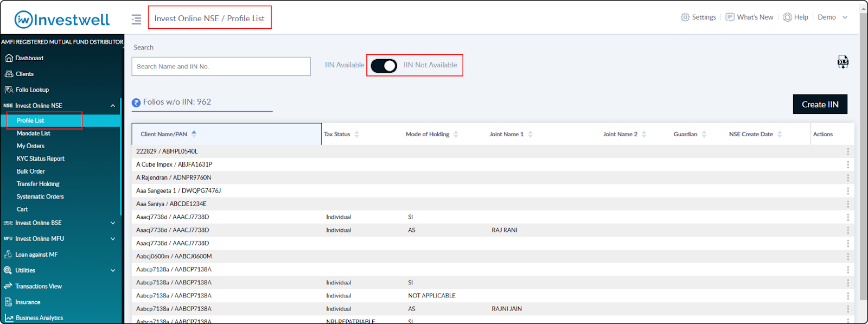
Task: Sort by Mode of Holding column
Action: (x=456, y=134)
